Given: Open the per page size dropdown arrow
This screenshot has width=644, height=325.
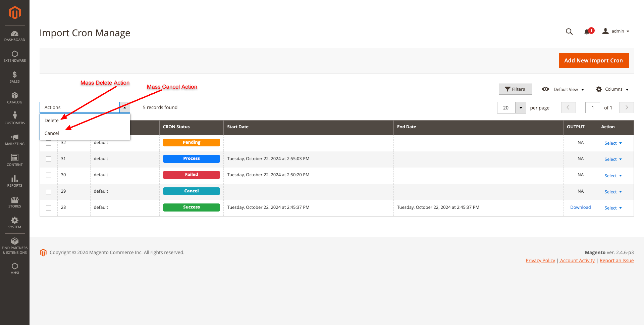Looking at the screenshot, I should (x=521, y=108).
